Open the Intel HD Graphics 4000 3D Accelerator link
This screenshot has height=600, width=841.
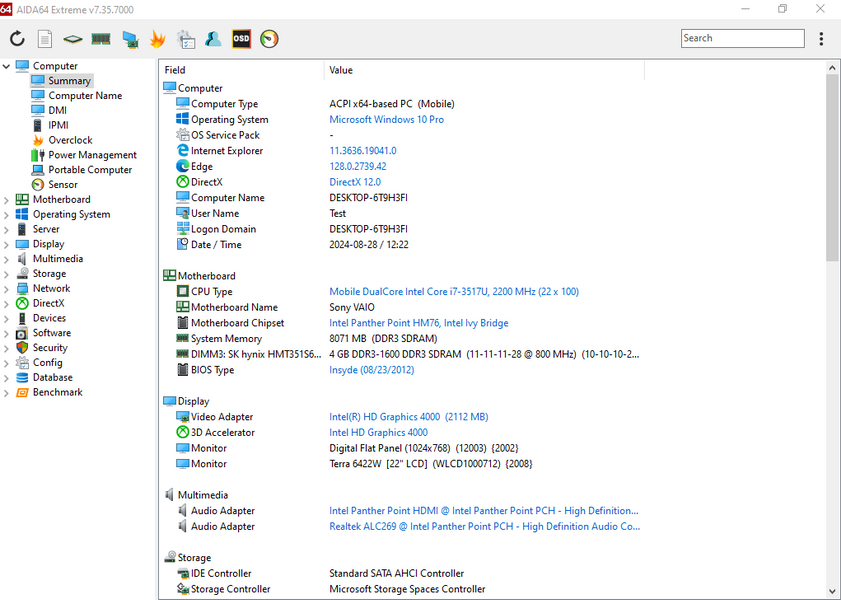coord(378,432)
